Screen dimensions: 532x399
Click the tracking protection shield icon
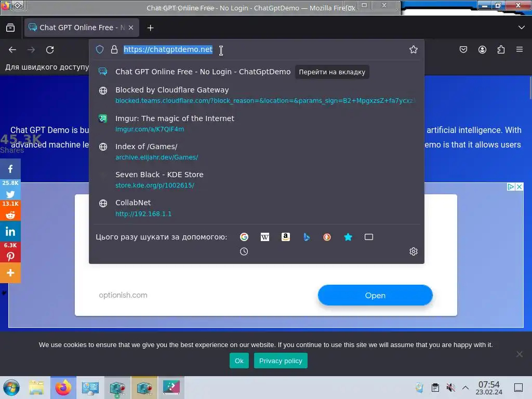point(100,49)
